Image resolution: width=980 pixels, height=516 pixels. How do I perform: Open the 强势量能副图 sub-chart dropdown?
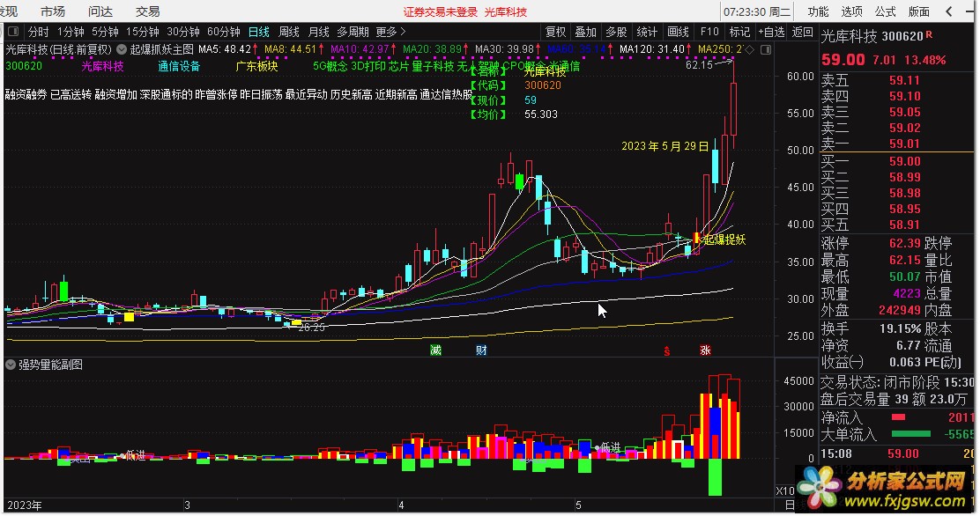pyautogui.click(x=11, y=365)
